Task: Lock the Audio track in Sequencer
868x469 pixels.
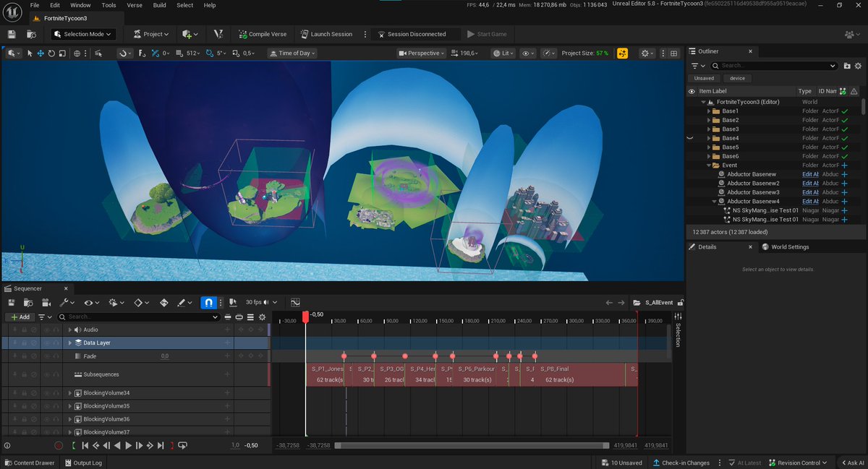Action: [24, 330]
